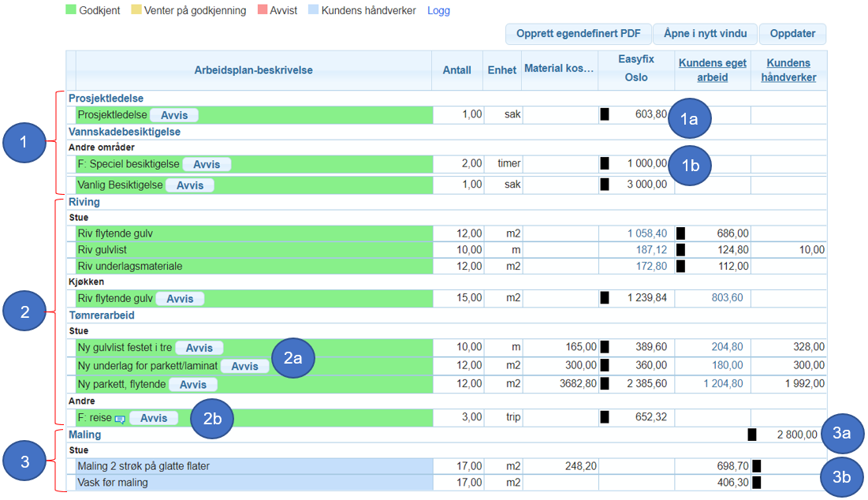Screen dimensions: 868x500
Task: Click black marker beside 686,00 in Riv flytende gulv row
Action: point(680,233)
